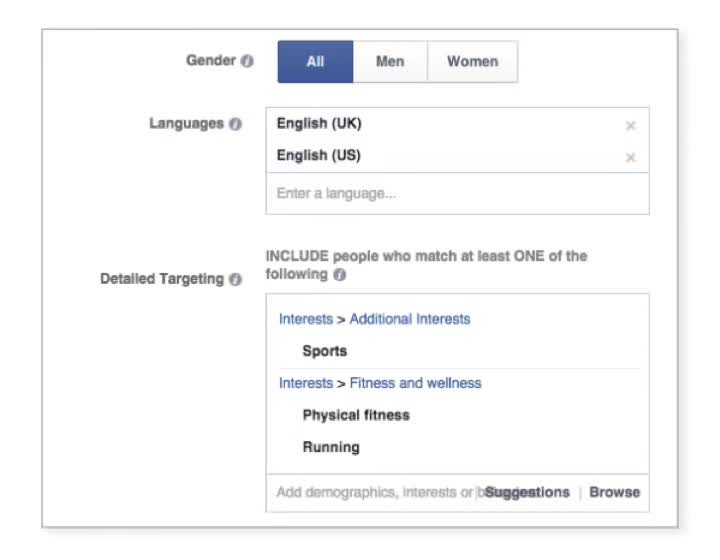Click info icon after 'following' text

coord(340,275)
